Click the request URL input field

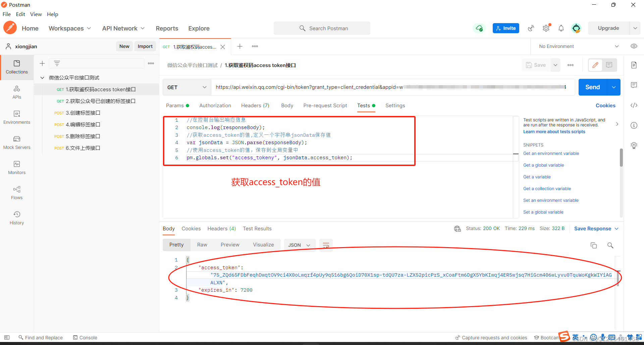(393, 87)
